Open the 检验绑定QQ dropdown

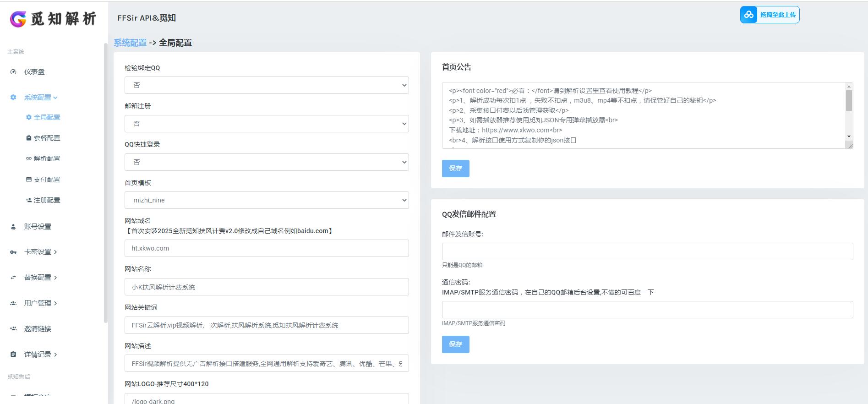pyautogui.click(x=267, y=85)
